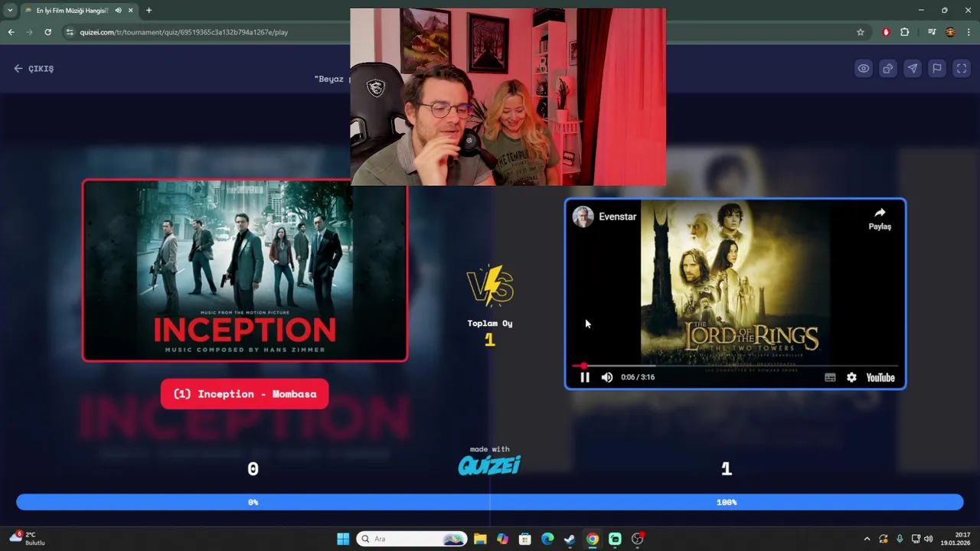Image resolution: width=980 pixels, height=551 pixels.
Task: Click the browser back arrow
Action: click(11, 32)
